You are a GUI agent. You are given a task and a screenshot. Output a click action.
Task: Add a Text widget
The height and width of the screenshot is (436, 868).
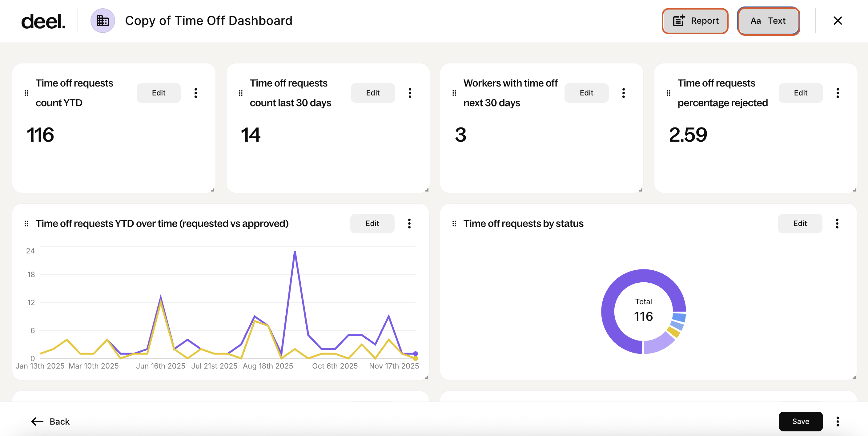pos(768,21)
